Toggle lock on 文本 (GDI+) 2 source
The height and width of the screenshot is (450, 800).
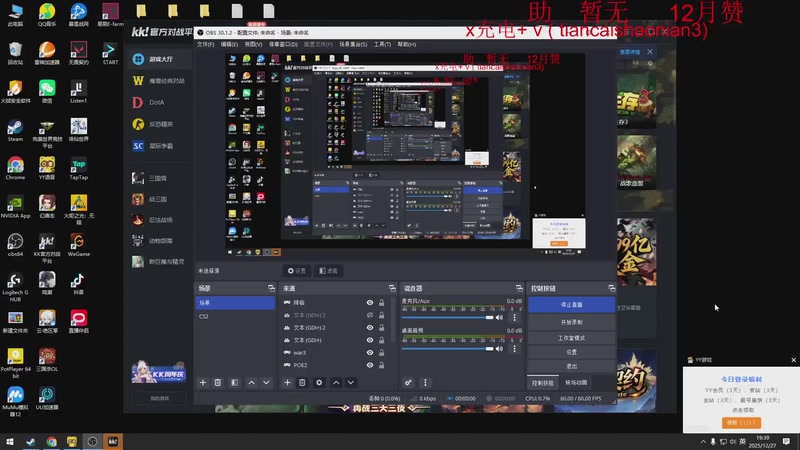click(x=382, y=328)
